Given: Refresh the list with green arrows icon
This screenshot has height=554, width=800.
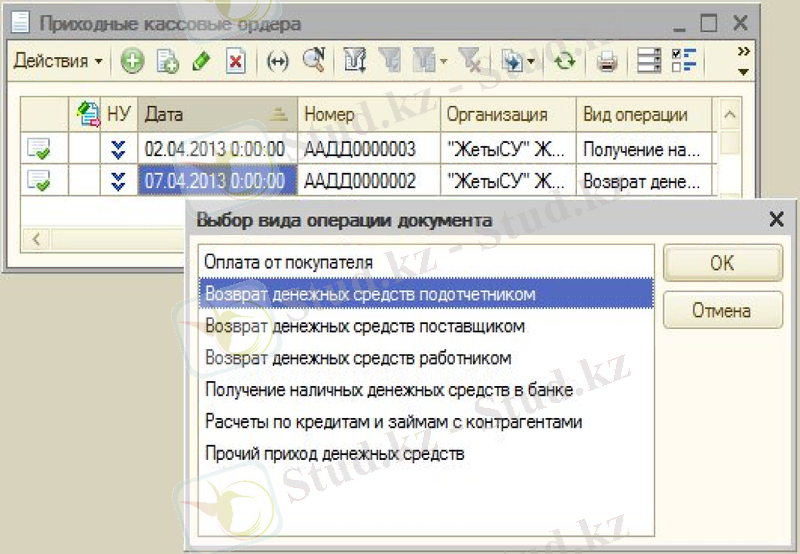Looking at the screenshot, I should [x=565, y=62].
